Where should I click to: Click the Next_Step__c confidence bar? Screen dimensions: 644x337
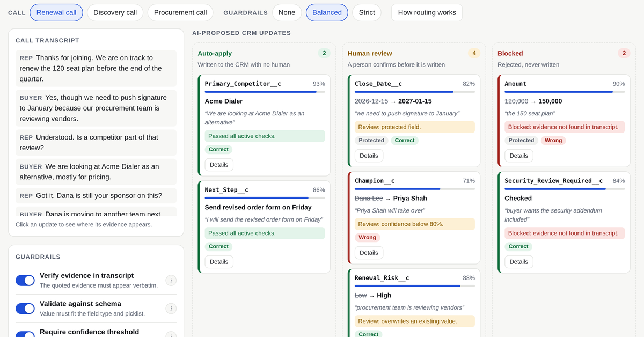click(x=265, y=198)
